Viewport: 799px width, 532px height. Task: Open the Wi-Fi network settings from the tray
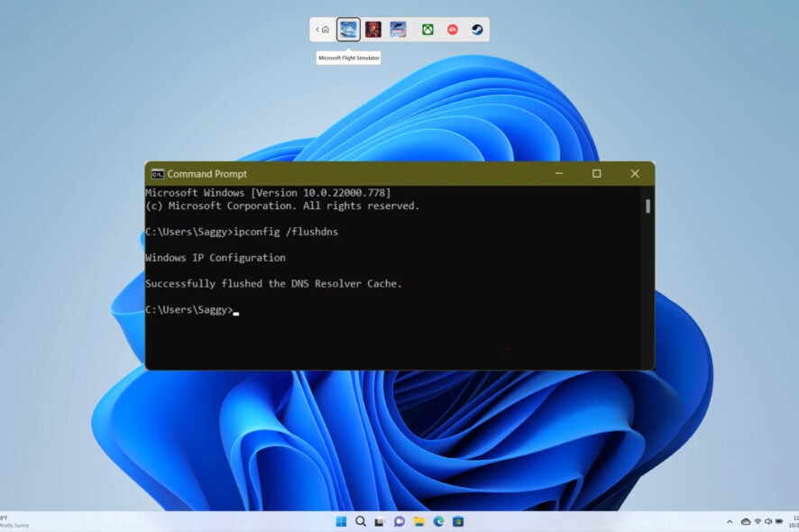click(x=758, y=521)
